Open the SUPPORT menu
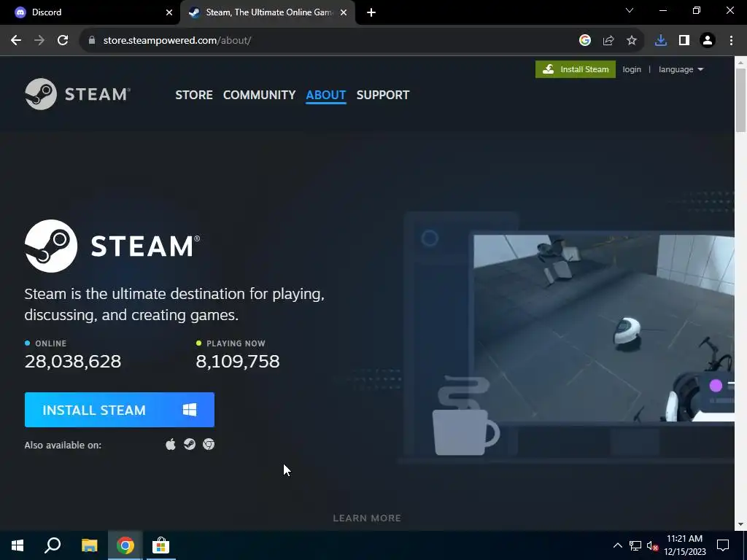747x560 pixels. tap(382, 95)
